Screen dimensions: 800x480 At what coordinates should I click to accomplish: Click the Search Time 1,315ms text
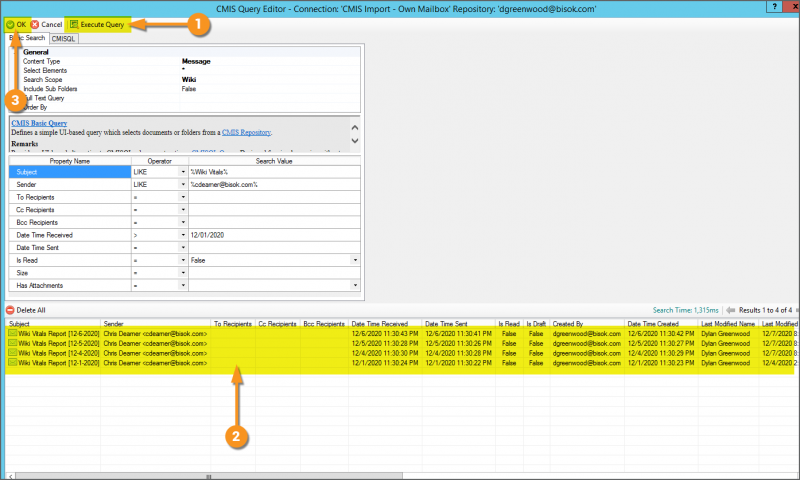point(685,310)
